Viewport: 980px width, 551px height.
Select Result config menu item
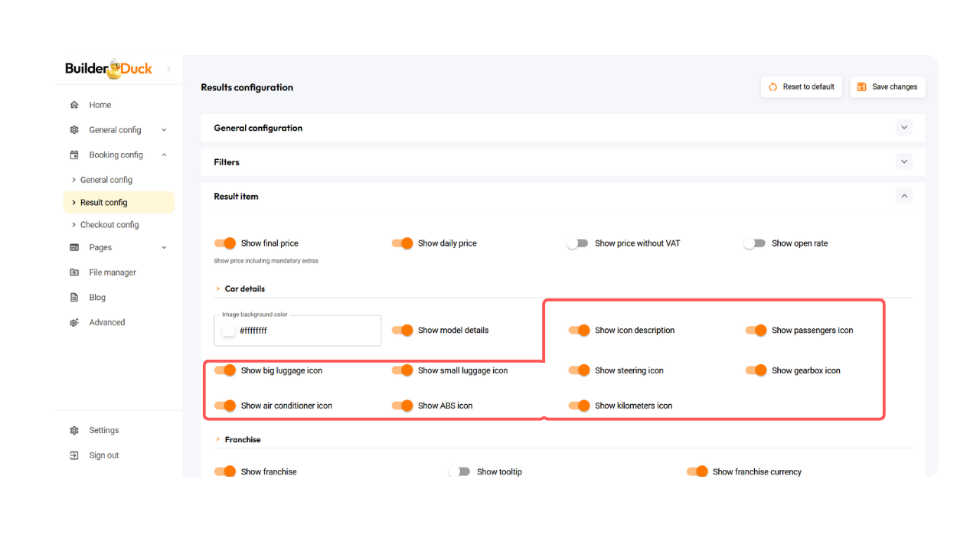point(104,203)
